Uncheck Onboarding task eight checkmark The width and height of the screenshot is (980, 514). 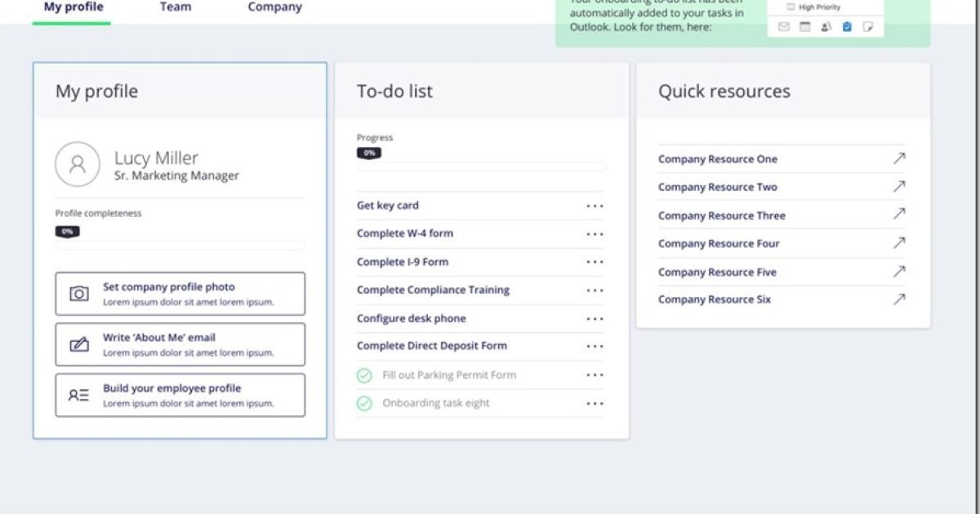[x=364, y=403]
